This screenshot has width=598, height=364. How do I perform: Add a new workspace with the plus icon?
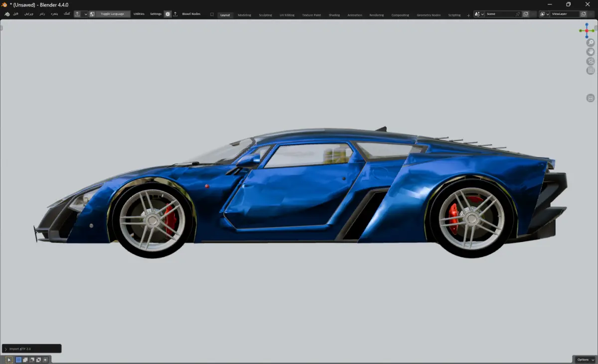pyautogui.click(x=468, y=15)
